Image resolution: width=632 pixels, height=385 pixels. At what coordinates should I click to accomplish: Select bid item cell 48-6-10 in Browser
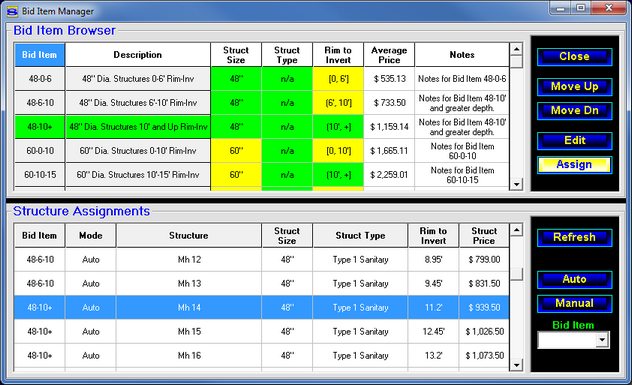(40, 103)
